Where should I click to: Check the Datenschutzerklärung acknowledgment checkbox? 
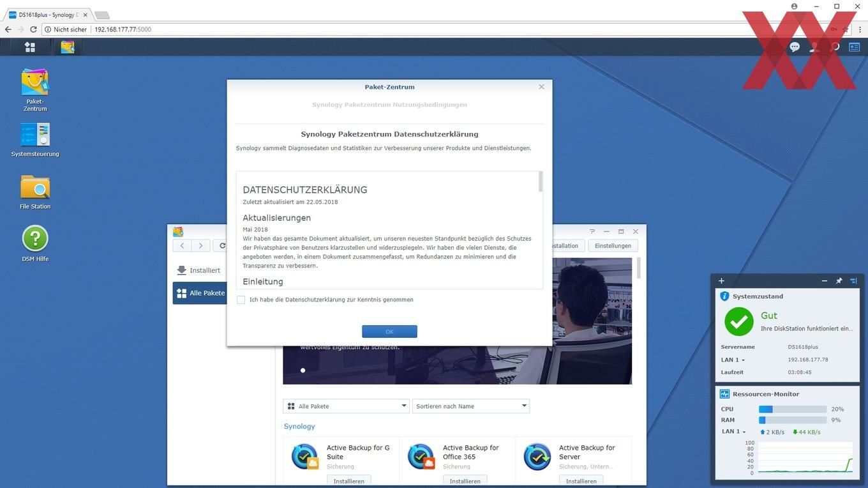[241, 300]
